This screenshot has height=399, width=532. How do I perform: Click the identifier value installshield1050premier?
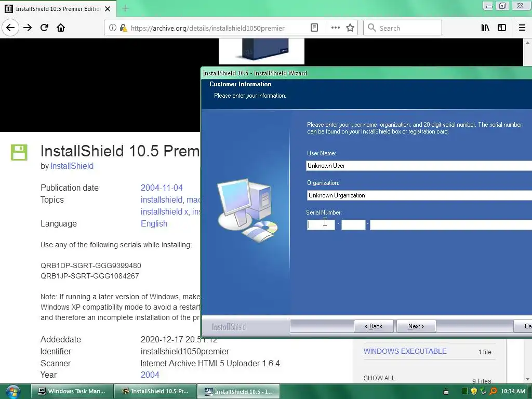click(x=185, y=352)
